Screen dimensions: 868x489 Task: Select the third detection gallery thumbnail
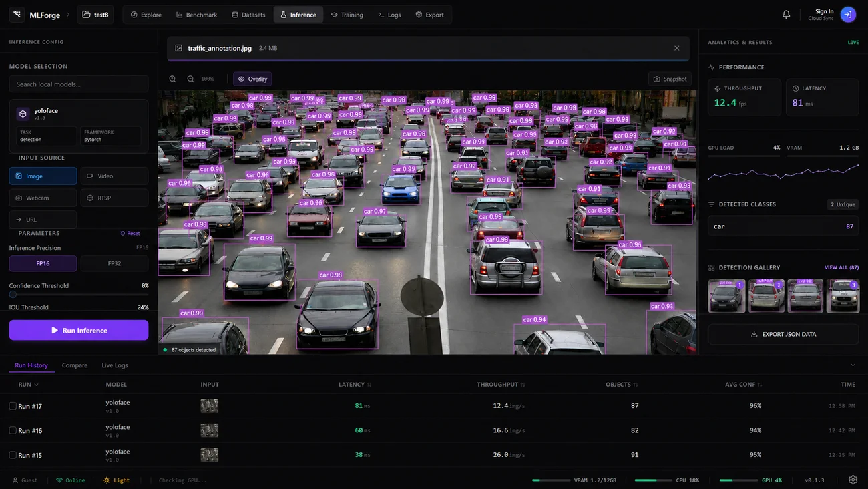[805, 296]
